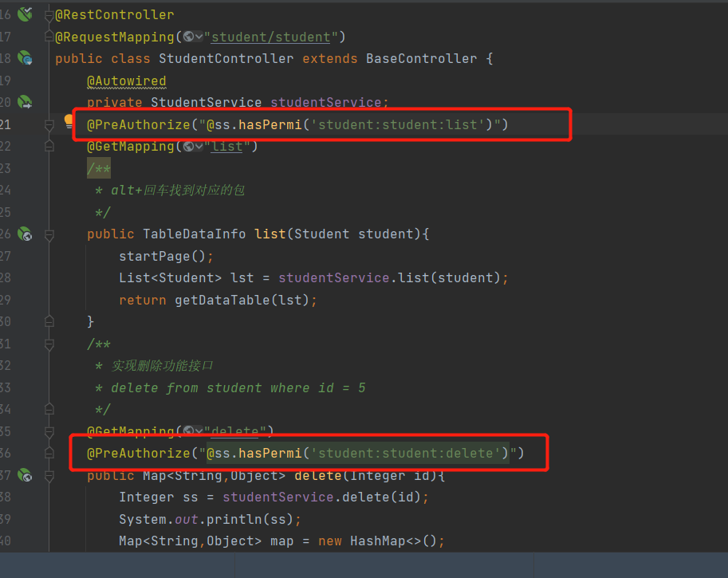Click fold end marker at list method closing brace
Screen dimensions: 728x578
coord(49,320)
